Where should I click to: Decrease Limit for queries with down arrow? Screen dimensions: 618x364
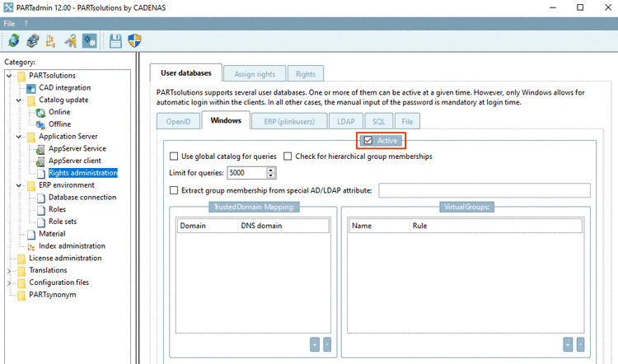pos(271,175)
